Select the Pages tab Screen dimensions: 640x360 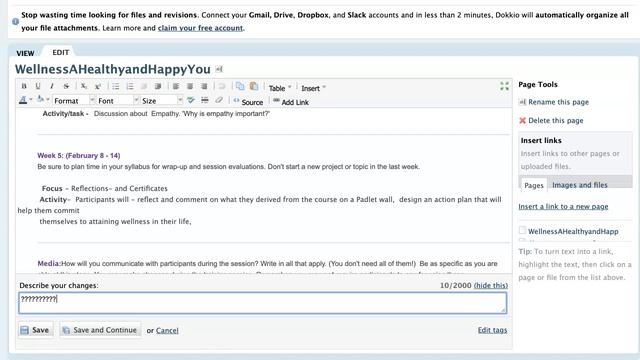coord(534,185)
